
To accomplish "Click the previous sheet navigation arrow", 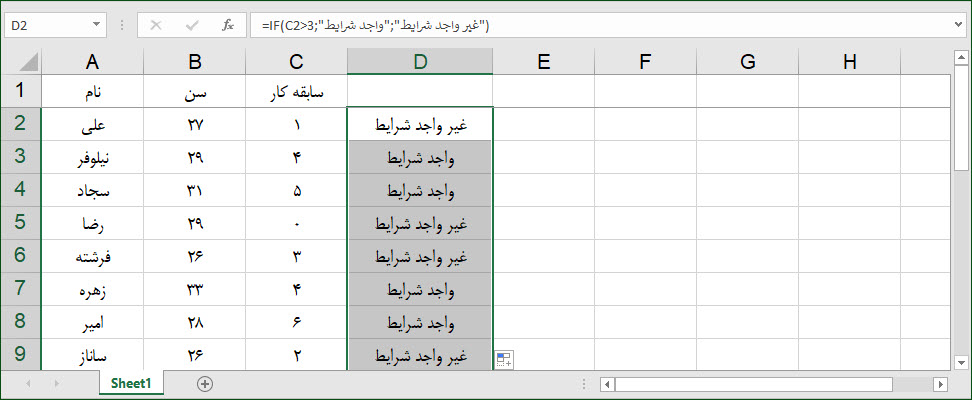I will pos(27,384).
